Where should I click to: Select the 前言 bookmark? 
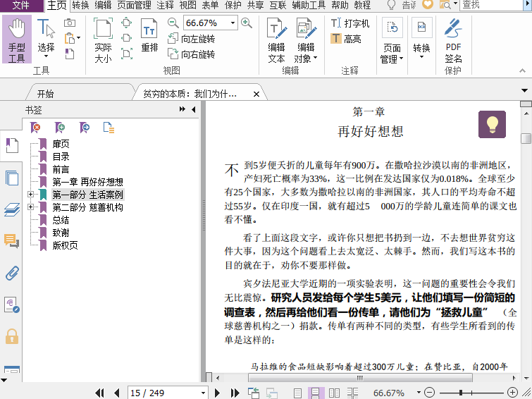tap(61, 169)
